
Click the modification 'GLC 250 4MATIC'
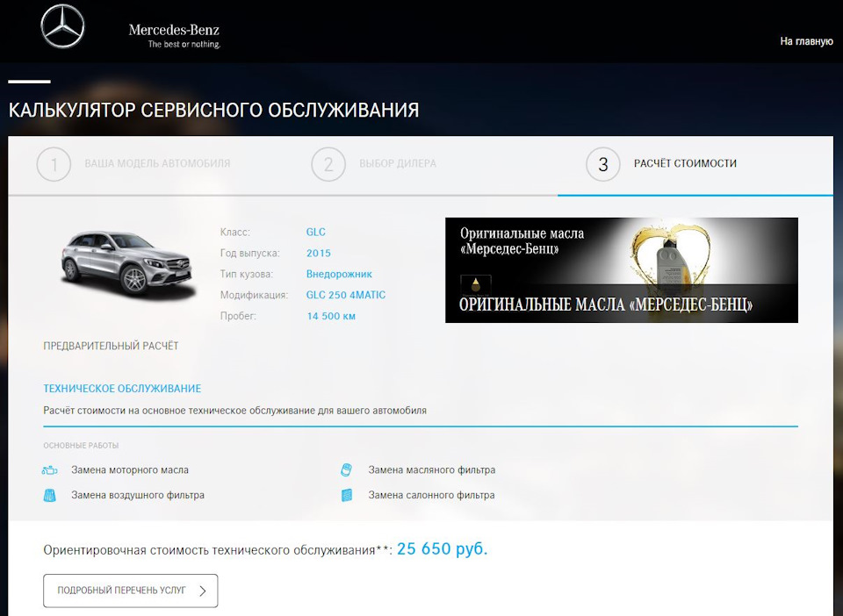click(x=346, y=295)
